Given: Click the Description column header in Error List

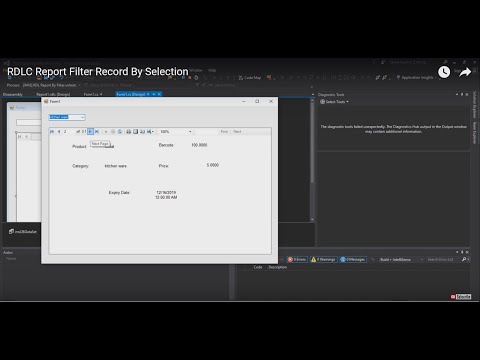Looking at the screenshot, I should point(278,267).
